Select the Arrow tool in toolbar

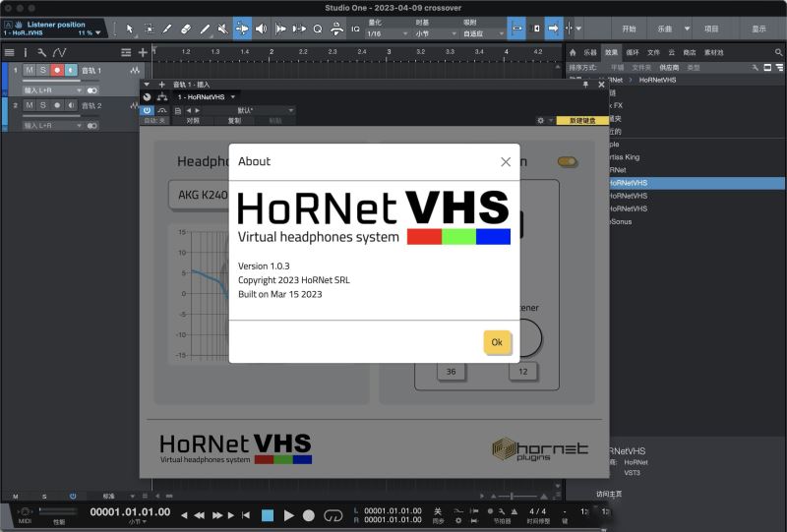130,30
